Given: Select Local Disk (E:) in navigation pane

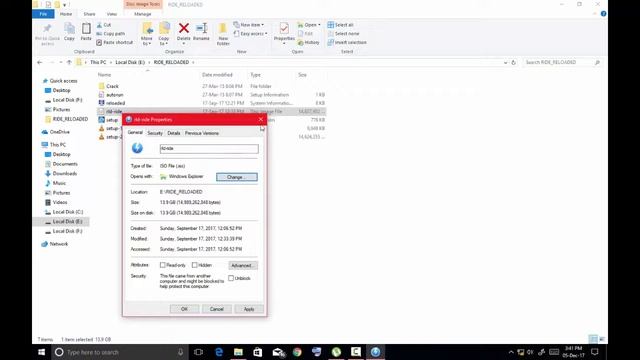Looking at the screenshot, I should (67, 222).
